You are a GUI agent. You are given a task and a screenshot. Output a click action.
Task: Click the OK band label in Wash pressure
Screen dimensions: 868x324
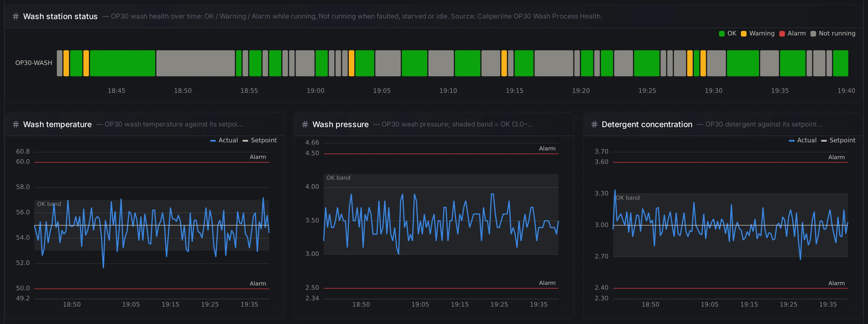[x=338, y=178]
